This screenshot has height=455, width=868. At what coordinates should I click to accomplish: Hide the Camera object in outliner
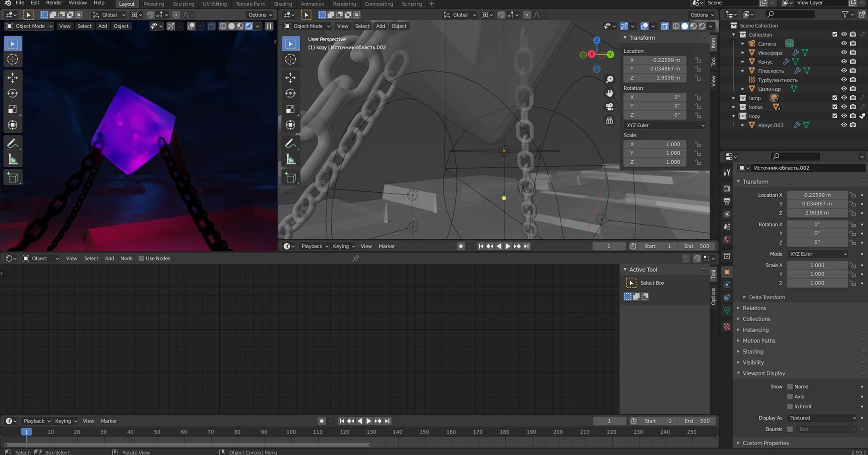pos(844,43)
